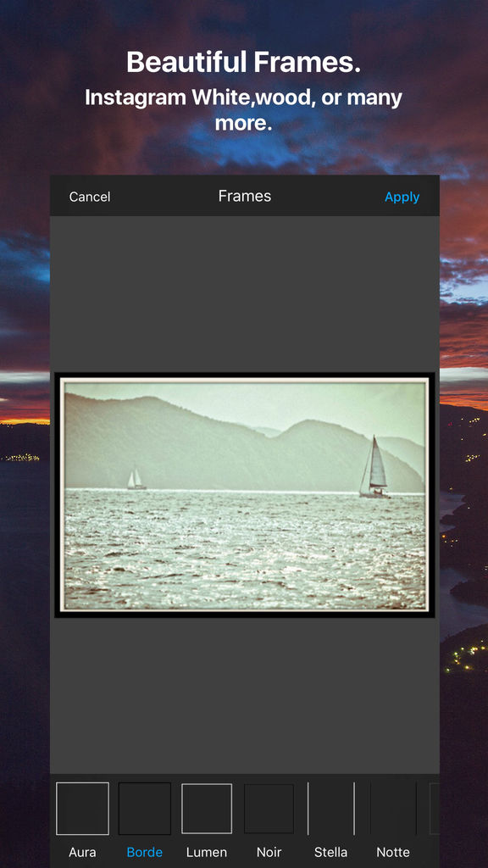The width and height of the screenshot is (488, 868).
Task: Tap Cancel in the Frames header
Action: coord(90,197)
